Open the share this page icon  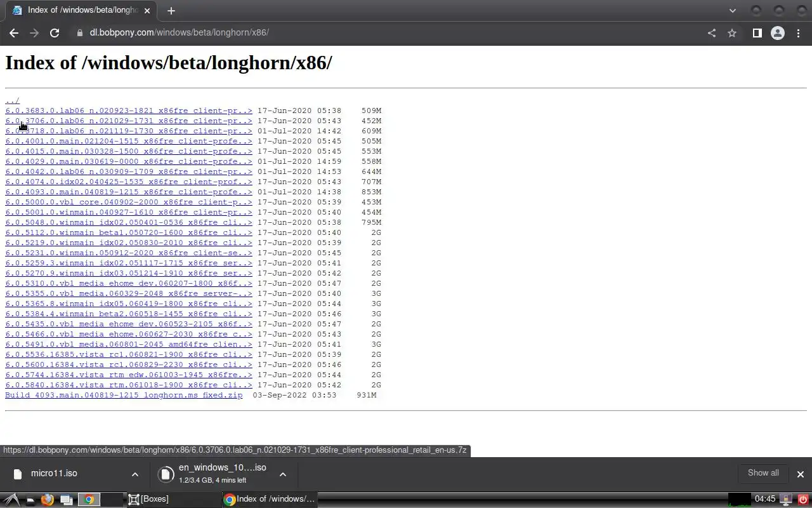pos(712,33)
